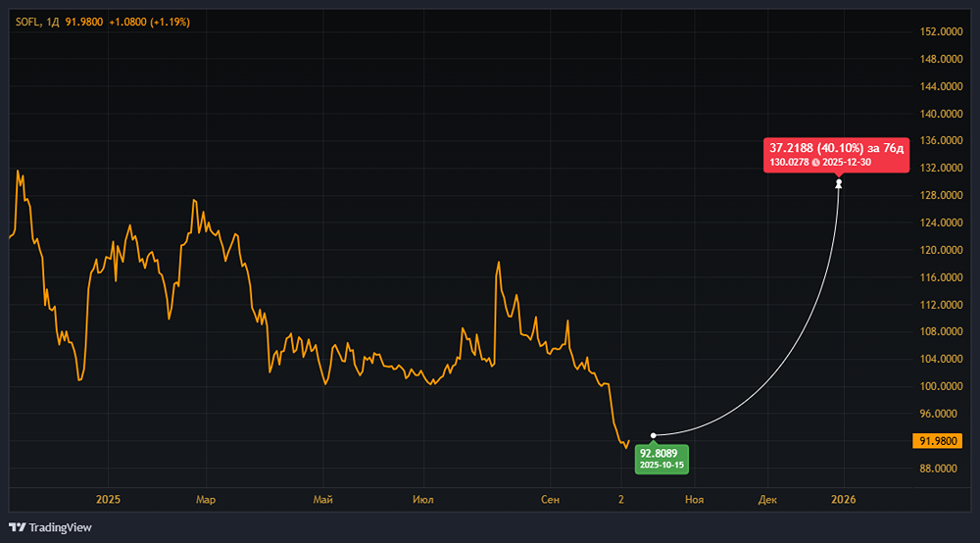Screen dimensions: 980x543
Task: Click the 140.0000 price axis label
Action: pyautogui.click(x=941, y=114)
